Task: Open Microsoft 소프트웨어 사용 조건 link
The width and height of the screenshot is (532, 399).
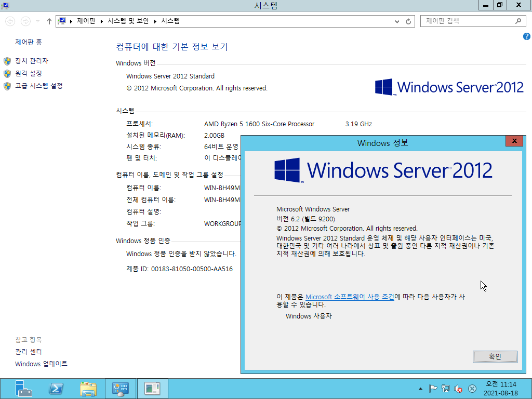Action: pos(350,297)
